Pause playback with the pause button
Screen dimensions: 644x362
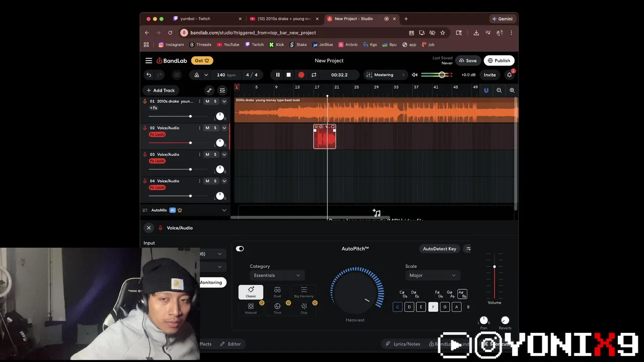click(277, 75)
